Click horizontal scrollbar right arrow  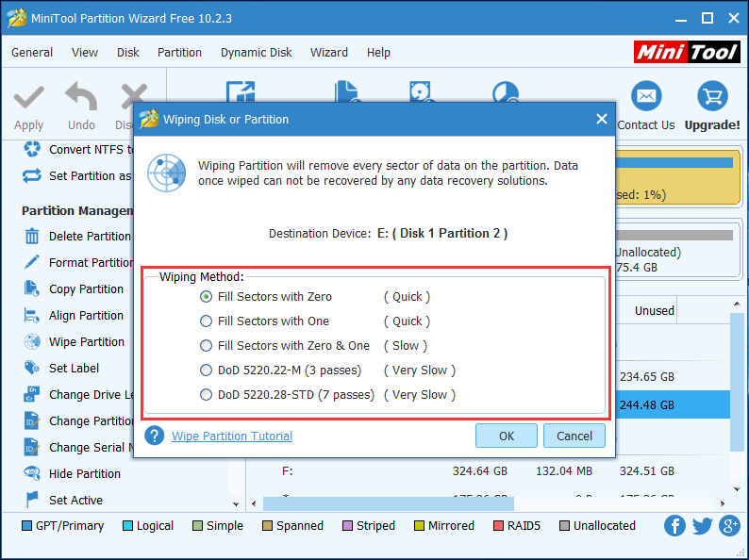pyautogui.click(x=723, y=503)
